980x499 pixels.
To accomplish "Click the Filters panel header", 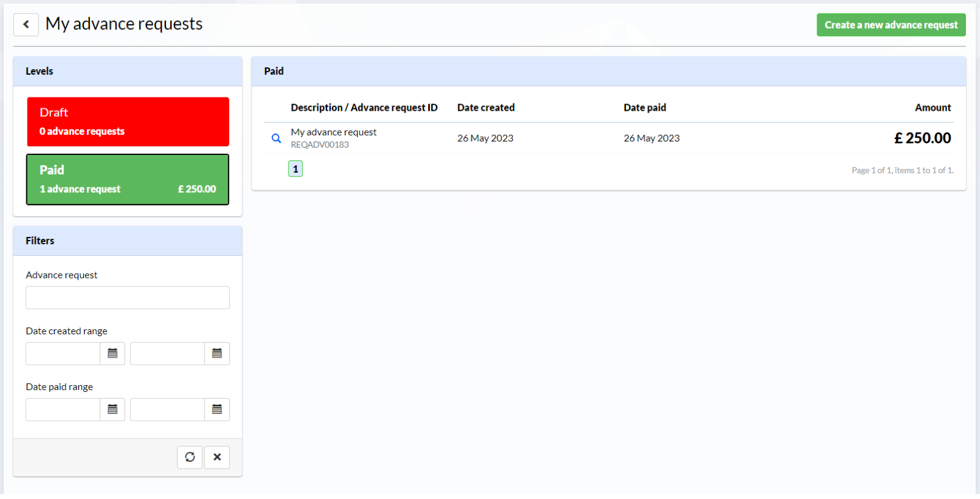I will pos(127,241).
